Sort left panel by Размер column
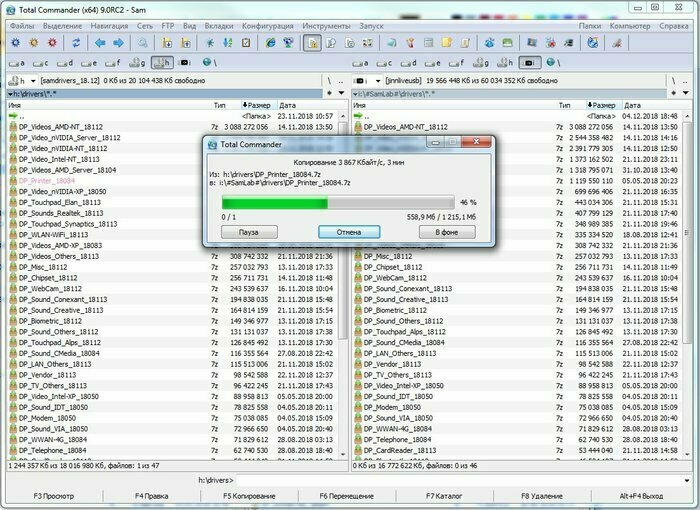The width and height of the screenshot is (700, 510). click(x=258, y=105)
